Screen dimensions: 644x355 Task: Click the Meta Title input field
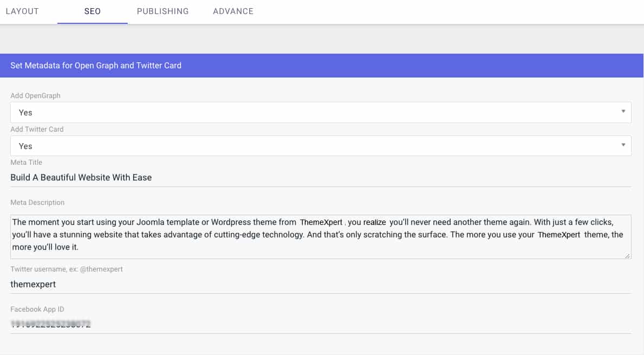point(321,177)
